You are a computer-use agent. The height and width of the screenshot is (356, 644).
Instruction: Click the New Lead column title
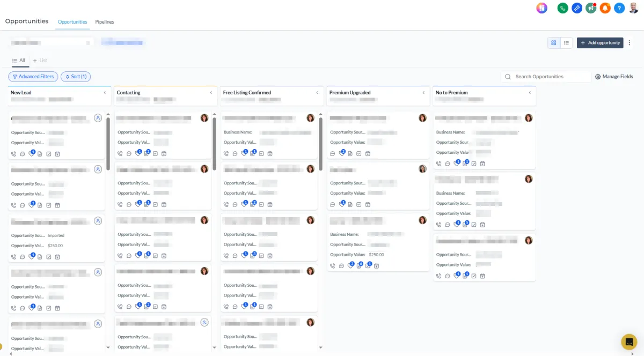coord(21,93)
